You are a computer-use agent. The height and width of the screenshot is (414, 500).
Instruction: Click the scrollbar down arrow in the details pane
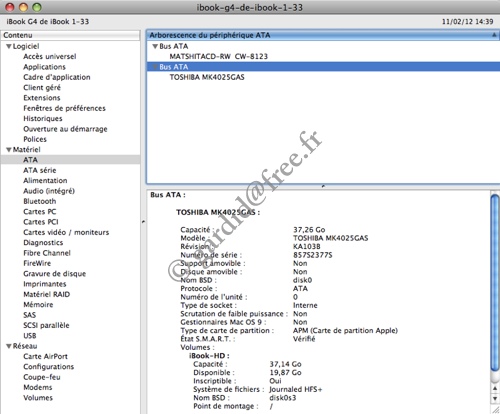click(495, 398)
